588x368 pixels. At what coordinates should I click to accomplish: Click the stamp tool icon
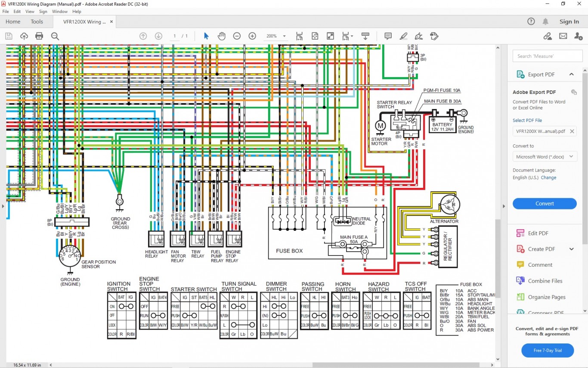[434, 36]
